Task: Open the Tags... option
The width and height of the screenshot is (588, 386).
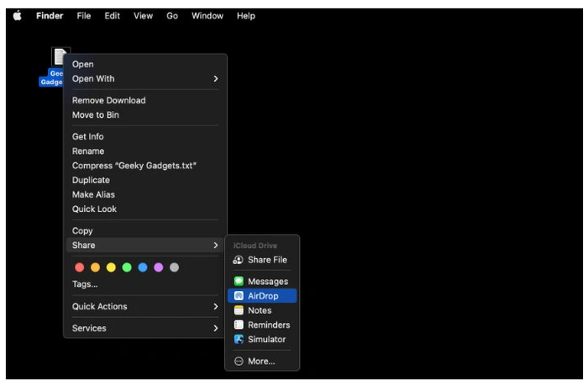Action: 85,284
